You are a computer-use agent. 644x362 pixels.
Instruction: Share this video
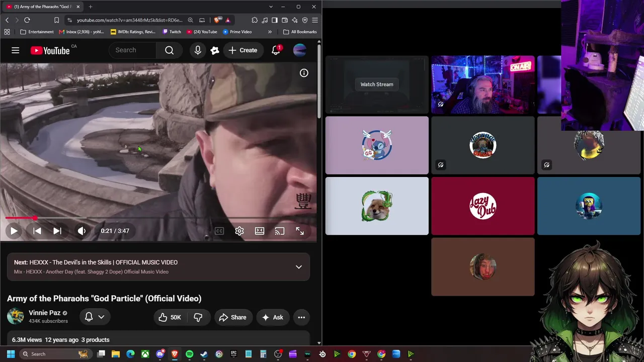(x=233, y=317)
